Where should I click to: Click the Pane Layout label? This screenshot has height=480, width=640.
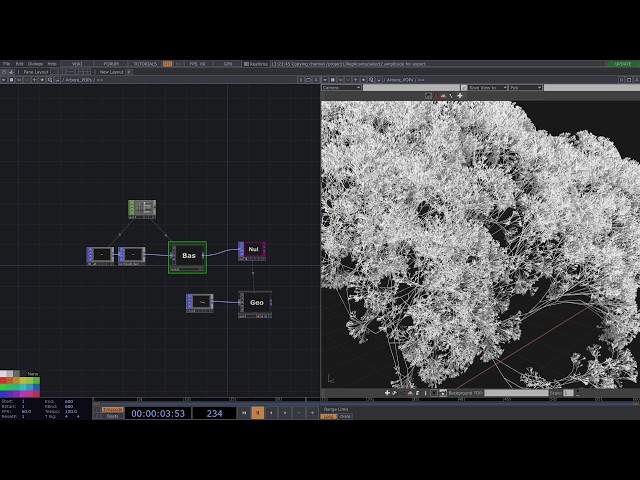tap(36, 72)
